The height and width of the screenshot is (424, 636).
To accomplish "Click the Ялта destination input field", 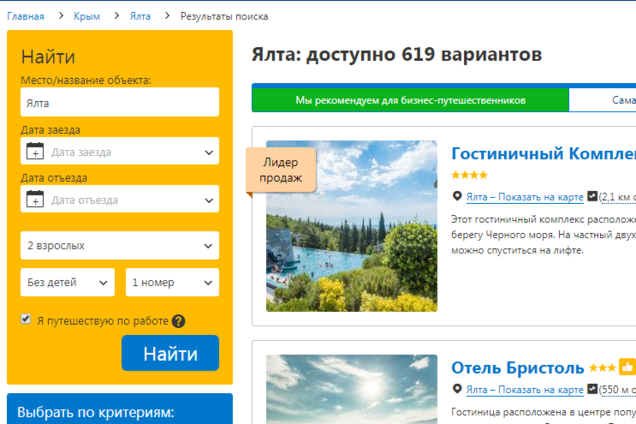I will (120, 102).
